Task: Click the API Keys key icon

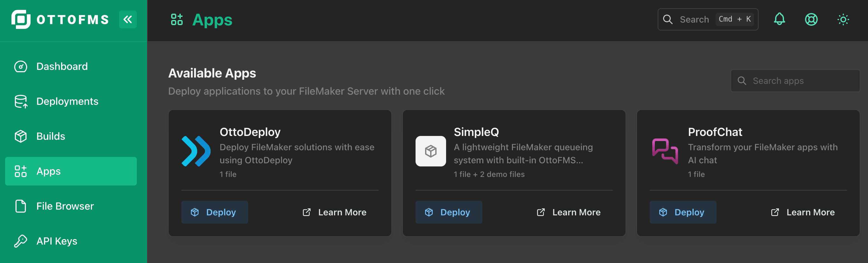Action: (21, 241)
